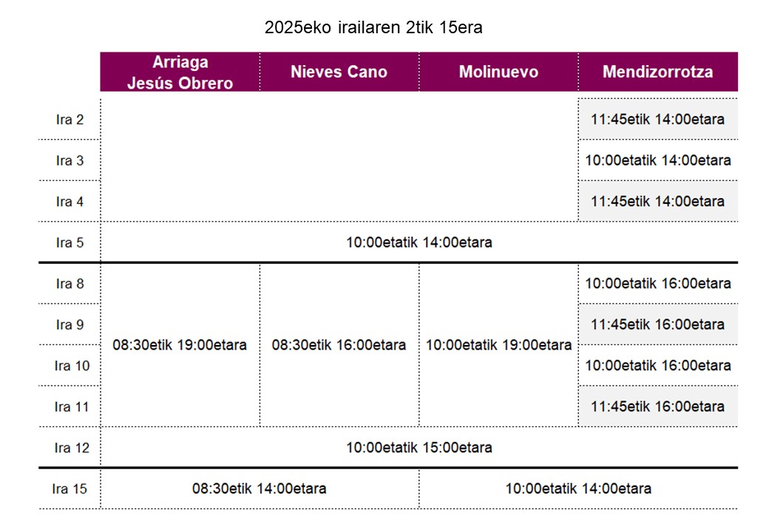Click the Ira 12 row label
769x532 pixels.
[x=72, y=448]
